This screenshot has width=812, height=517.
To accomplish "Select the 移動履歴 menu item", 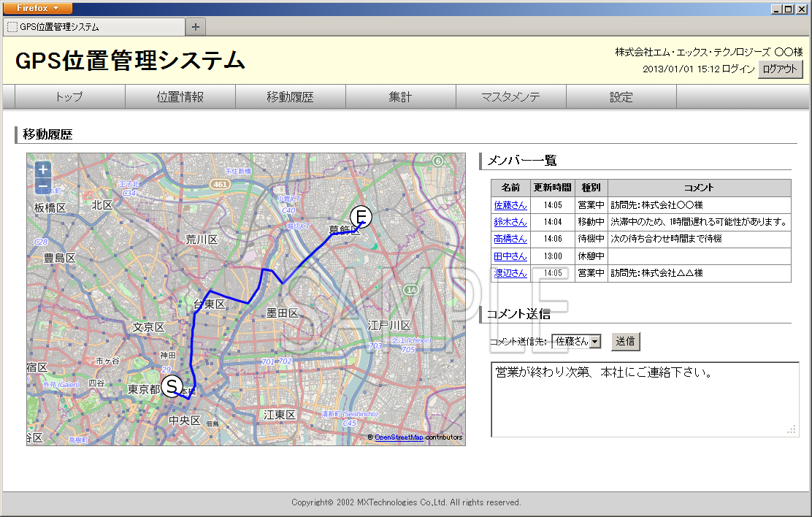I will click(290, 97).
